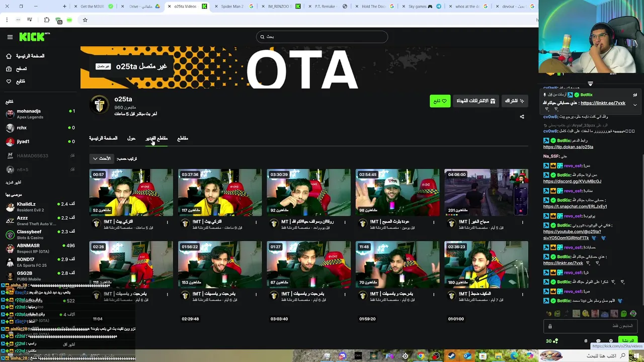644x362 pixels.
Task: Click the chat bubble identity icon
Action: click(x=598, y=341)
